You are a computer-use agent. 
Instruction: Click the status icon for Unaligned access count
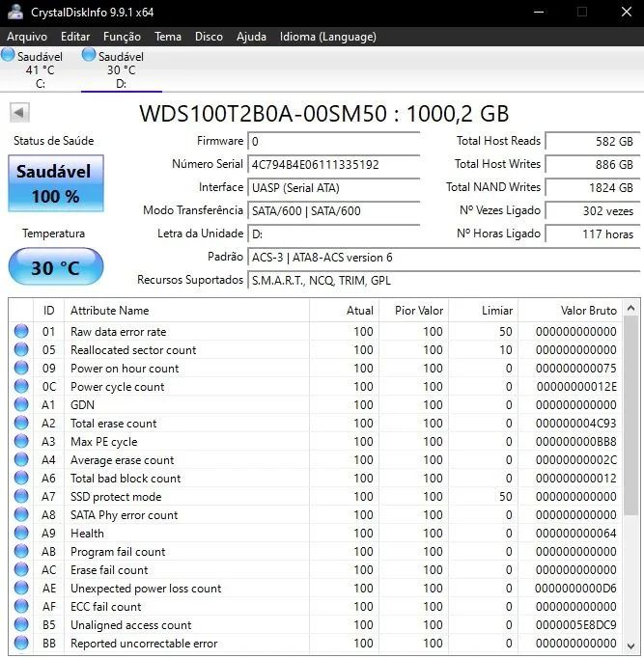click(x=21, y=624)
